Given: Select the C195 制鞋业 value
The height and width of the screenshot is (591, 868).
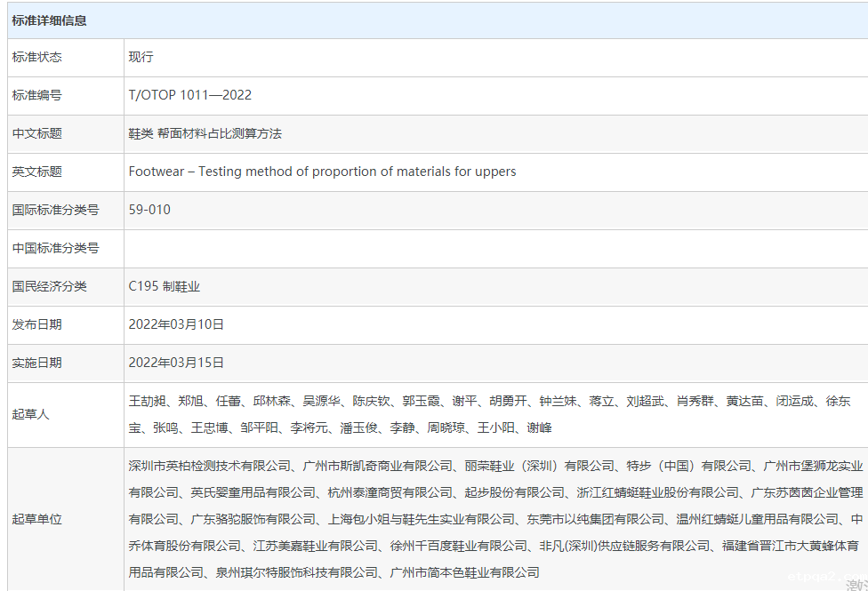Looking at the screenshot, I should pyautogui.click(x=165, y=286).
